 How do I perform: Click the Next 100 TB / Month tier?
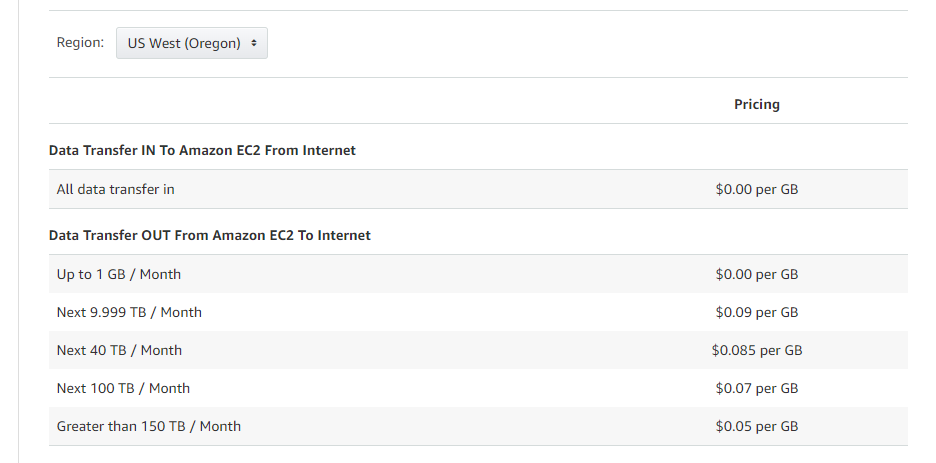pyautogui.click(x=123, y=388)
